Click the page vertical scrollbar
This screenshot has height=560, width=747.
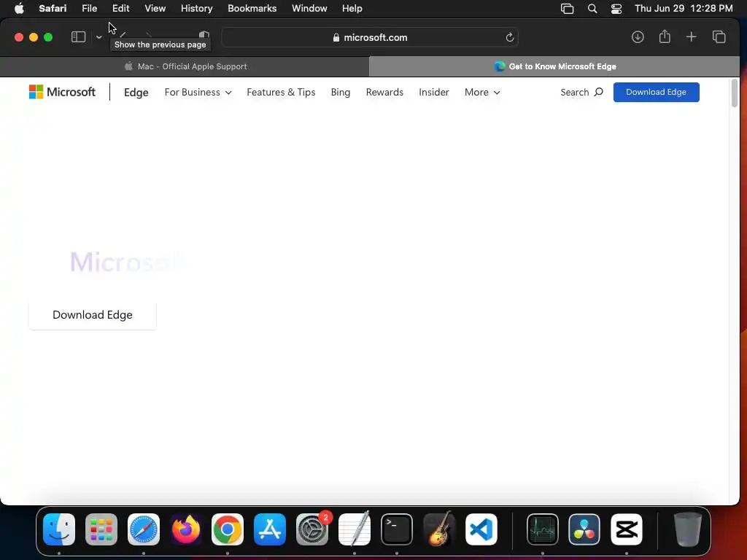734,93
